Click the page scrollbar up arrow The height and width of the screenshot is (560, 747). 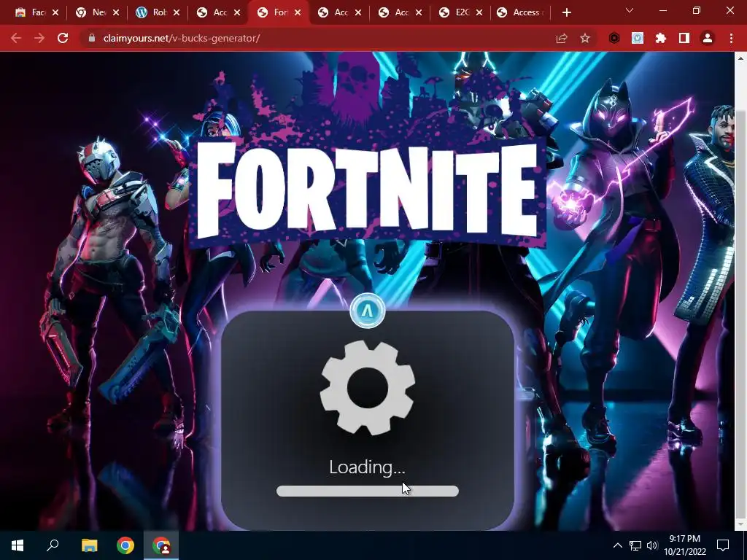pos(741,58)
